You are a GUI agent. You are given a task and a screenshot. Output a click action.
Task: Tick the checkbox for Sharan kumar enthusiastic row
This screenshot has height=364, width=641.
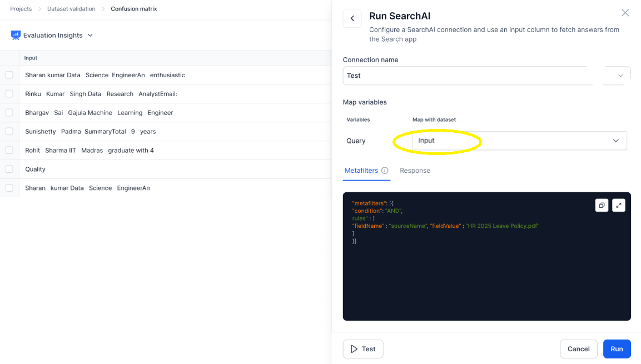pyautogui.click(x=9, y=75)
